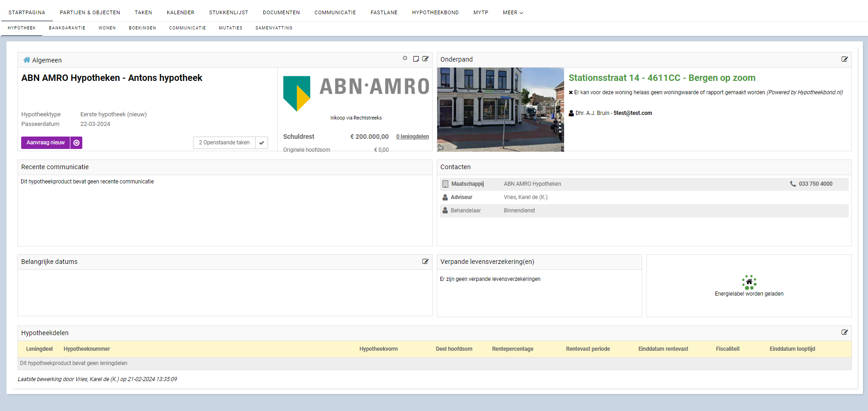Click the X icon before woningwaarde message
This screenshot has height=411, width=868.
pyautogui.click(x=571, y=92)
